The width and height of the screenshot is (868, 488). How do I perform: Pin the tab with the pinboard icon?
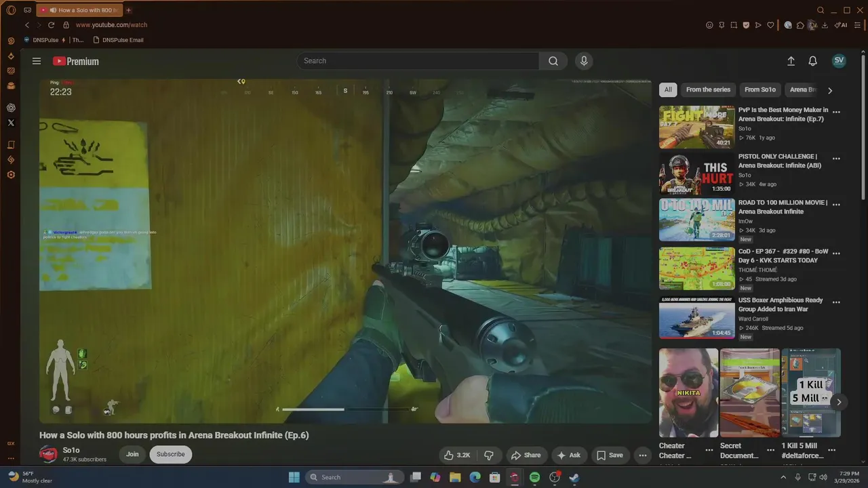coord(722,25)
